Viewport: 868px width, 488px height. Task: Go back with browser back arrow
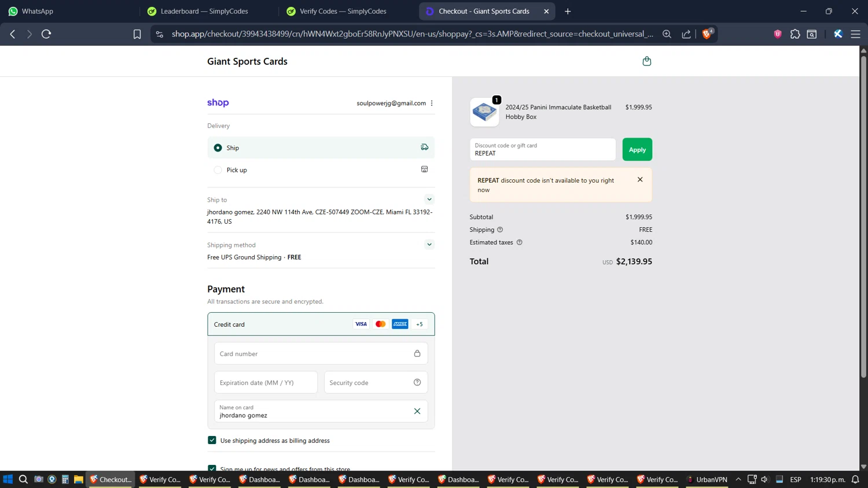coord(13,34)
